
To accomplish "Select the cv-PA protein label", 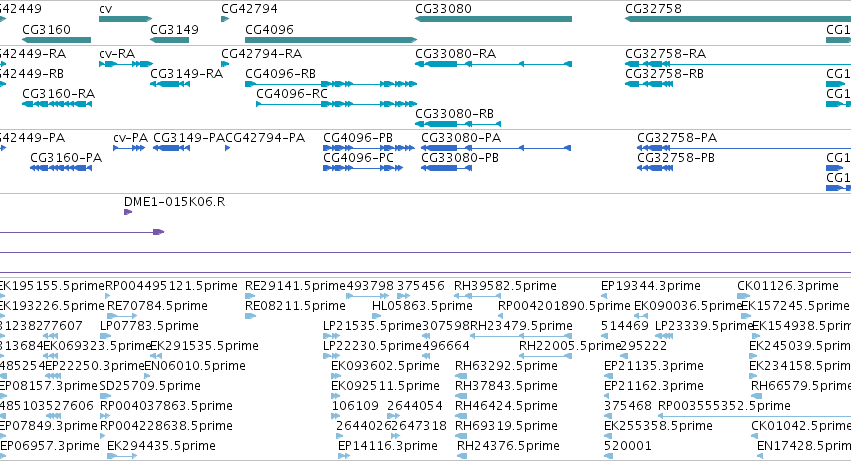I will (131, 138).
